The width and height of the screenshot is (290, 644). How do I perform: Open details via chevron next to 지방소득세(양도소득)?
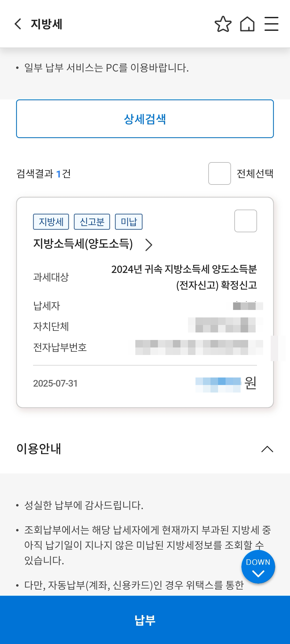(x=149, y=245)
